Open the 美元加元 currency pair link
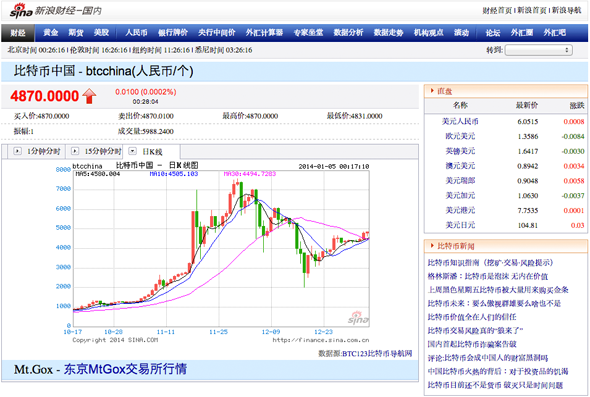Image resolution: width=590 pixels, height=397 pixels. point(460,196)
